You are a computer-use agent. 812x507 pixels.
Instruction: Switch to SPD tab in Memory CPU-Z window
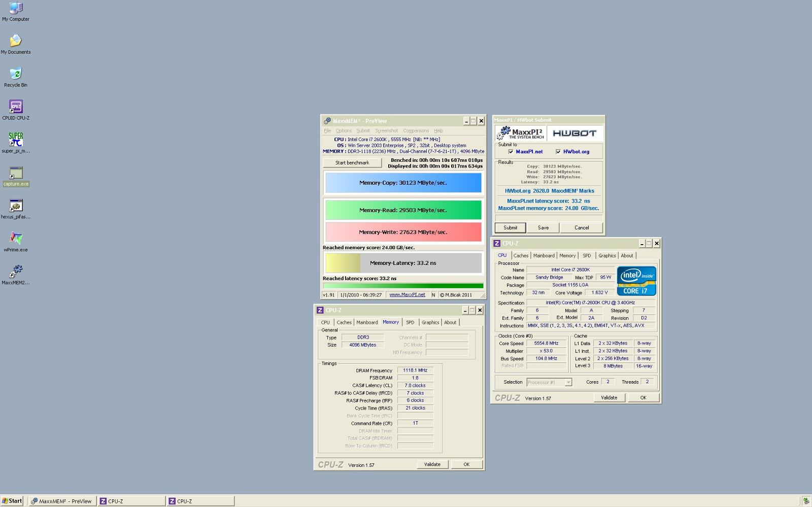click(410, 323)
